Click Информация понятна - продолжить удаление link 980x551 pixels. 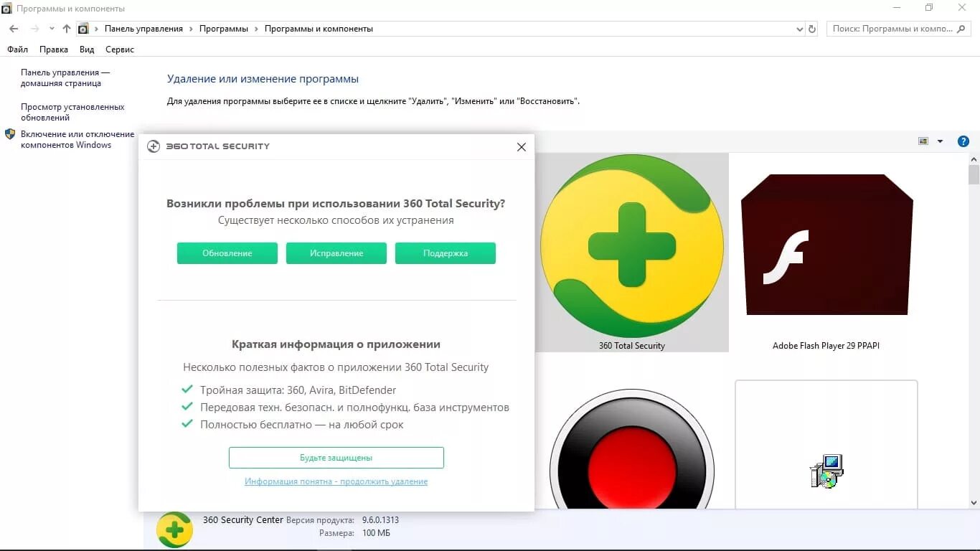336,481
